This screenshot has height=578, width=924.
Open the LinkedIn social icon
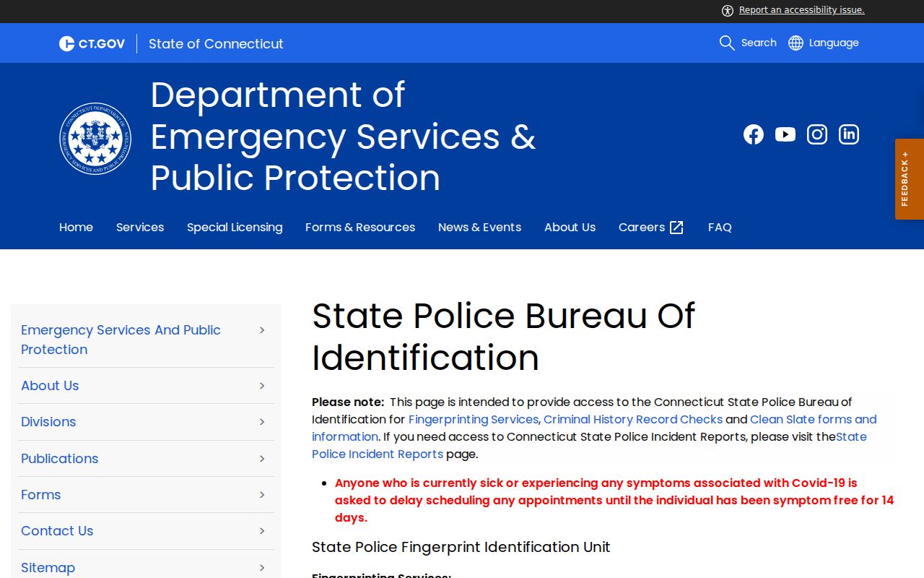849,134
